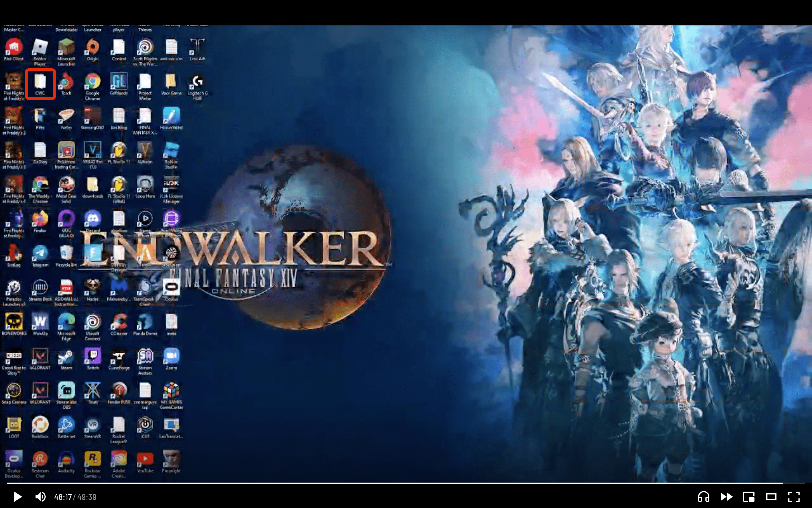This screenshot has height=508, width=812.
Task: Open the Twitch desktop icon
Action: pos(92,359)
